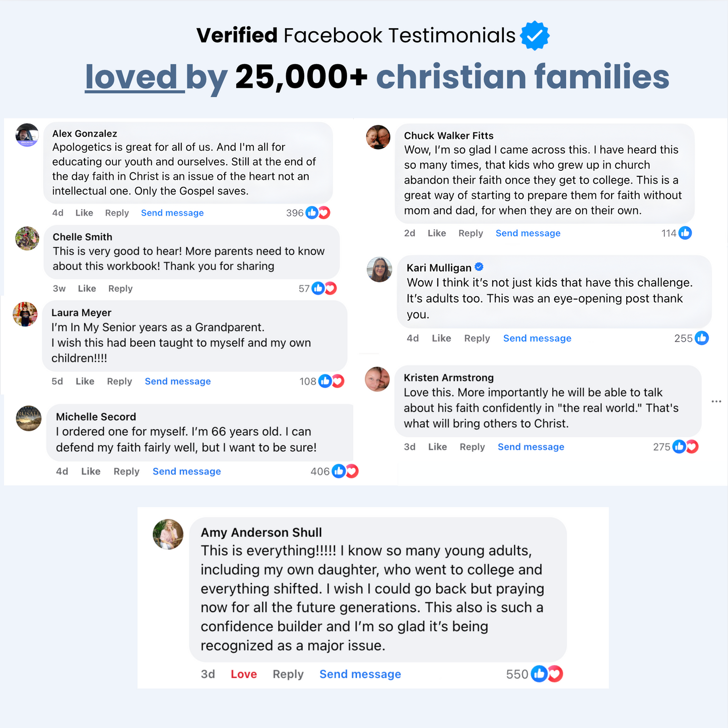Click reaction icons on Alex Gonzalez's comment

coord(318,213)
